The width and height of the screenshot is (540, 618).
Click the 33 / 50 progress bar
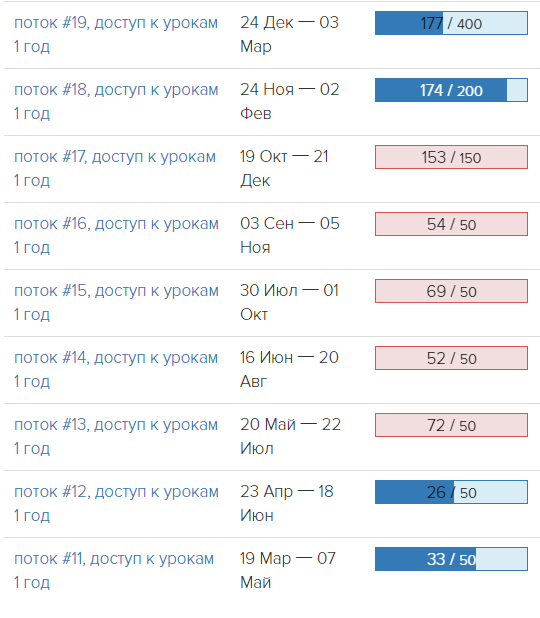click(x=451, y=559)
